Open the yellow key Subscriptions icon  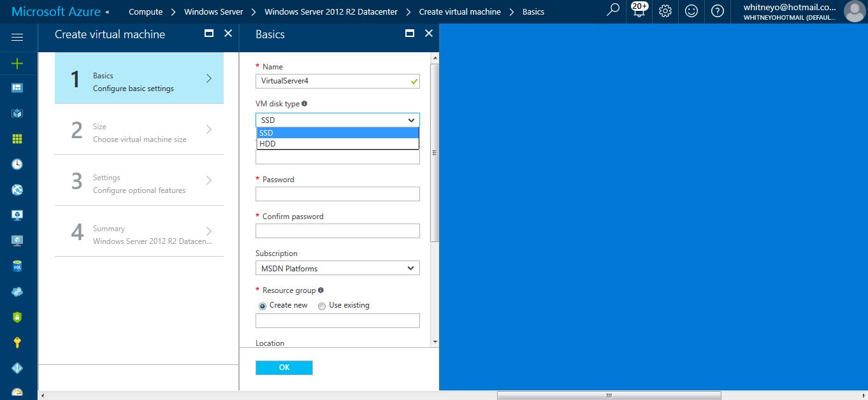(x=17, y=343)
